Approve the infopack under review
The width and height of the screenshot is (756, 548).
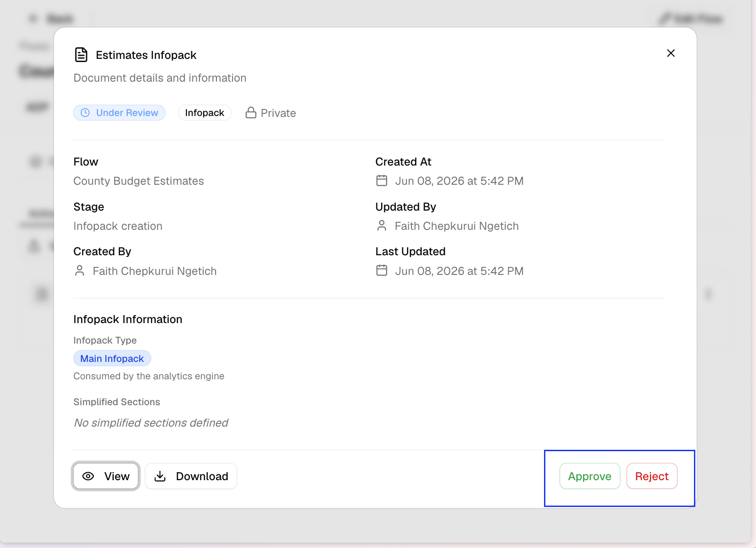coord(590,476)
